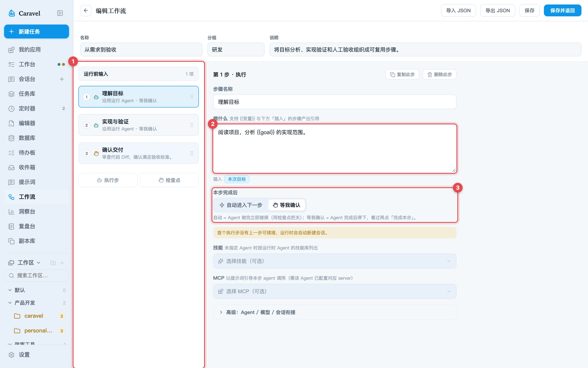
Task: Open the 选择技能 dropdown
Action: 335,261
